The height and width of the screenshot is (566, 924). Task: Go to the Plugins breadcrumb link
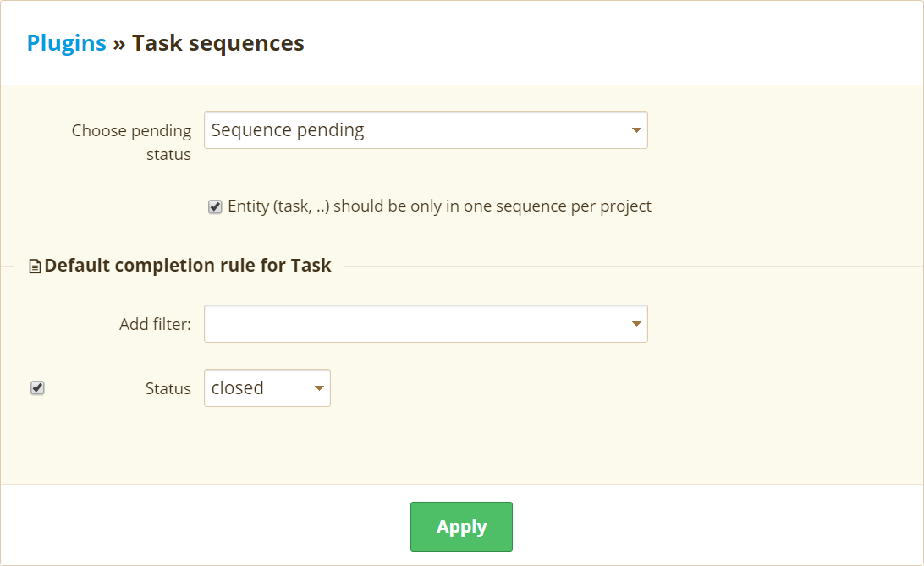pos(67,43)
